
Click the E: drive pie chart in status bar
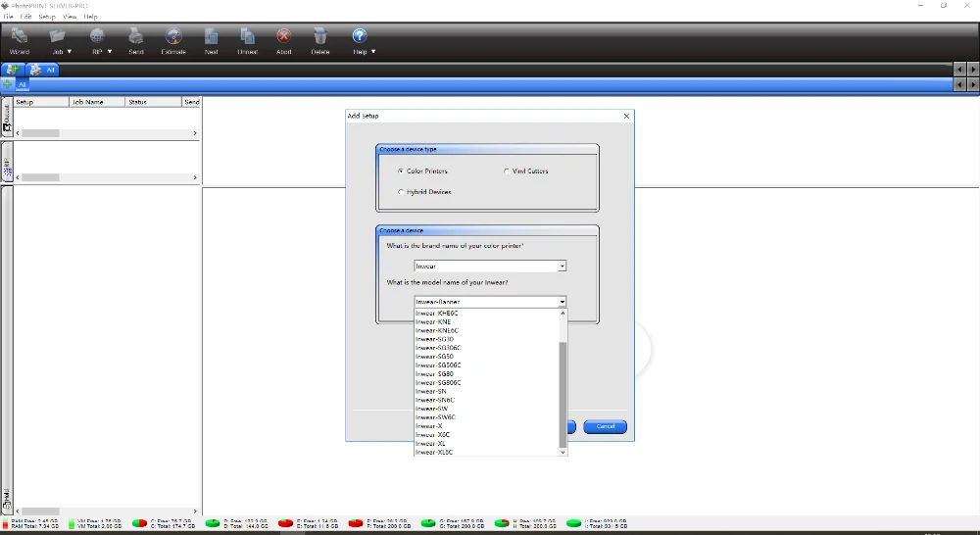pyautogui.click(x=285, y=523)
